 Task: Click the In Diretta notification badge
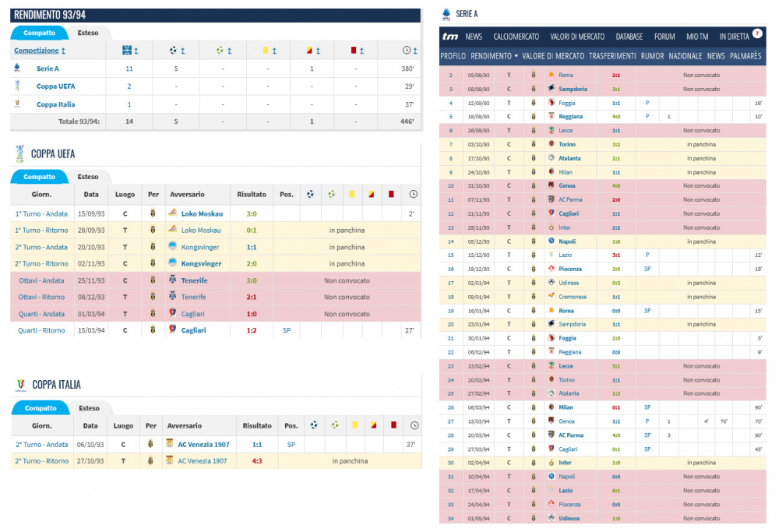click(757, 33)
